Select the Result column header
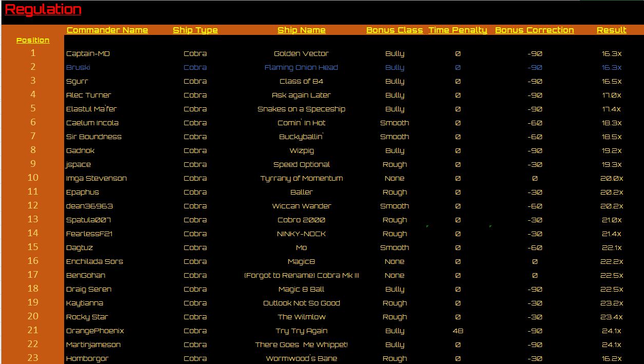The width and height of the screenshot is (644, 364). [x=611, y=30]
